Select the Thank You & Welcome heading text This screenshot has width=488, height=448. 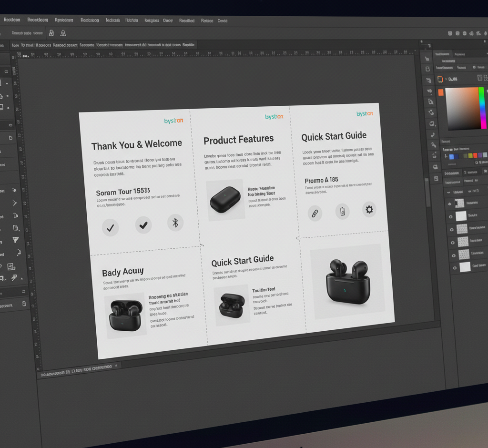pos(137,145)
